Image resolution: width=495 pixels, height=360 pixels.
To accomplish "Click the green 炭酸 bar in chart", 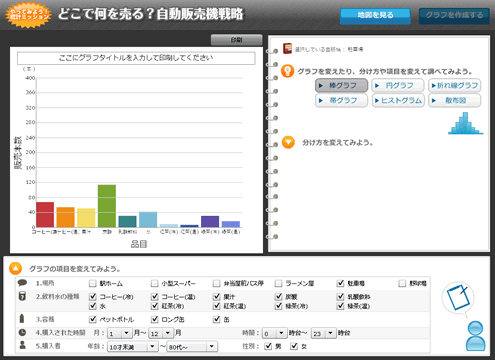I will [107, 206].
